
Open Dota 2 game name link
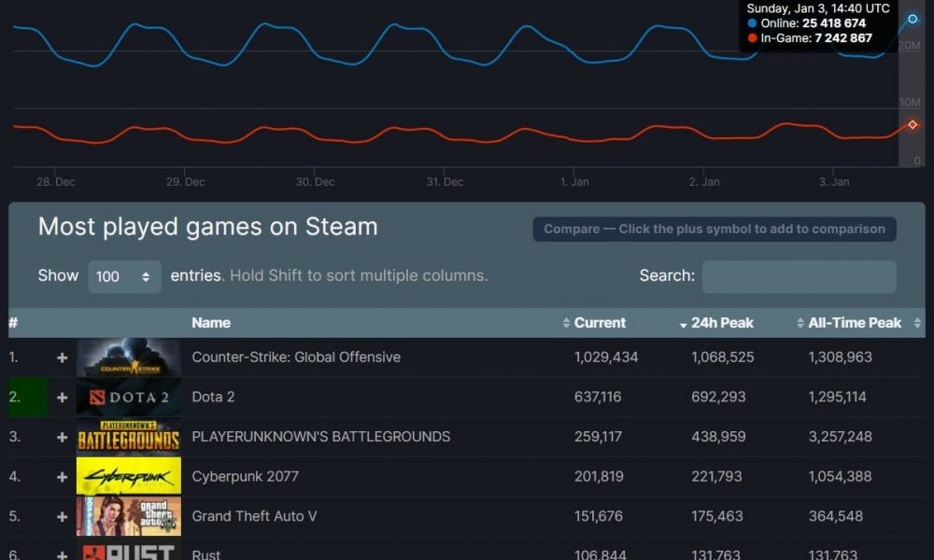[213, 397]
